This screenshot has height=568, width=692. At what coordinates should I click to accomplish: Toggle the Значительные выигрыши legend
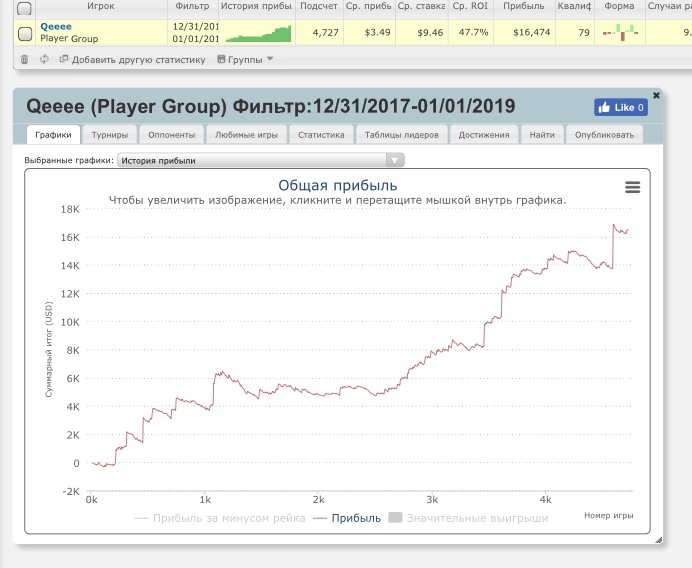tap(468, 518)
